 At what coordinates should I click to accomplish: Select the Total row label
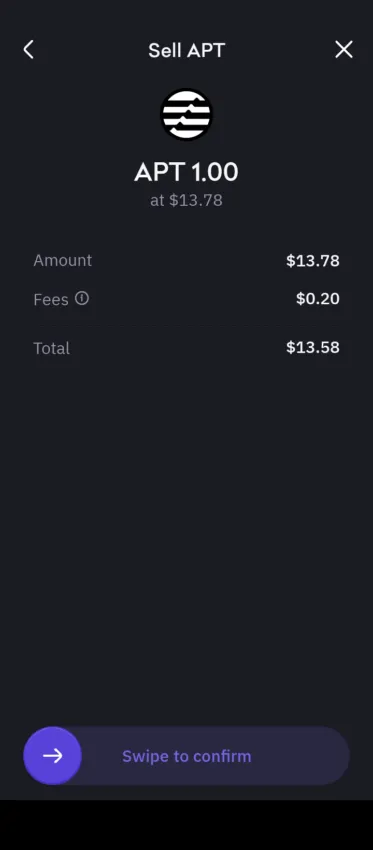pos(52,348)
